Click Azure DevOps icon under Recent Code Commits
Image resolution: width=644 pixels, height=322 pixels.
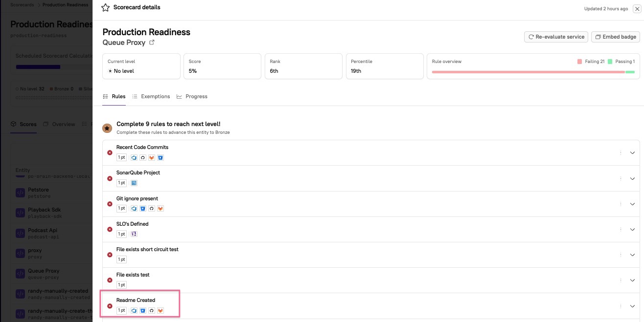click(134, 157)
